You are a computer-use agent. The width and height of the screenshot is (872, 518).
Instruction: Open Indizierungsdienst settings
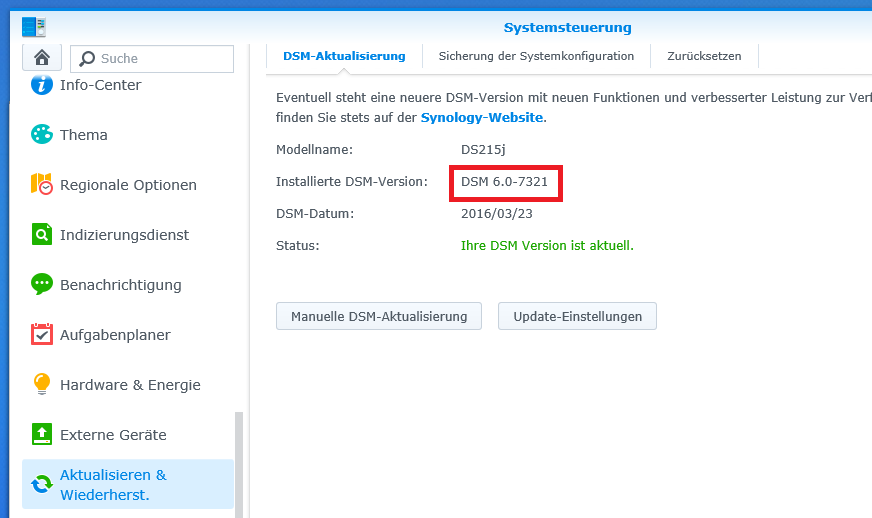tap(128, 235)
